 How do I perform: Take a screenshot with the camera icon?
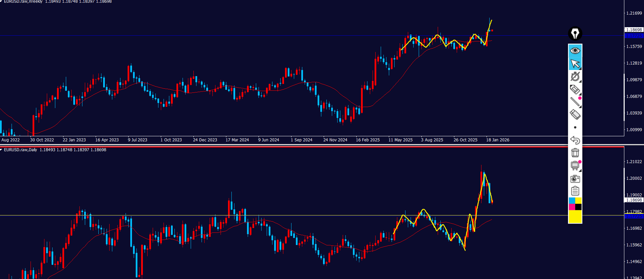coord(575,178)
